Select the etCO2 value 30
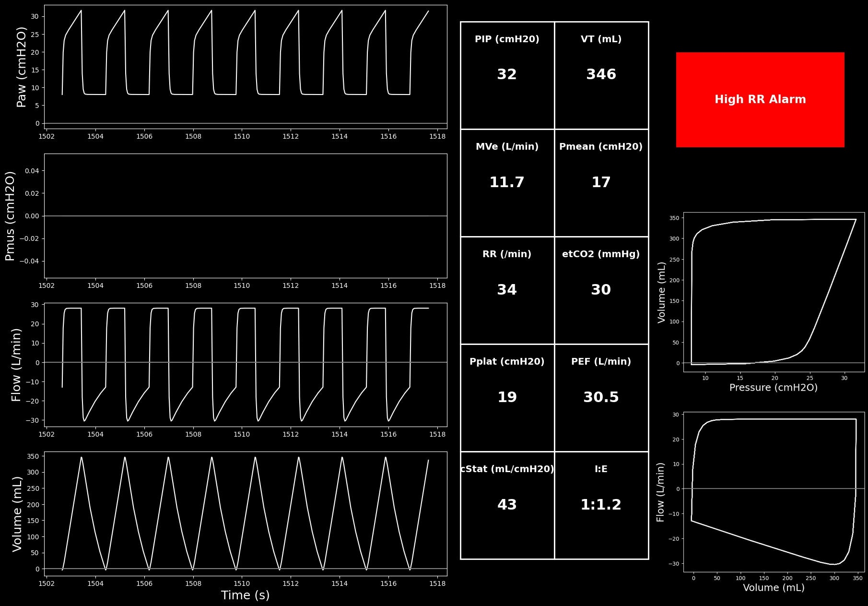This screenshot has width=868, height=606. coord(601,290)
